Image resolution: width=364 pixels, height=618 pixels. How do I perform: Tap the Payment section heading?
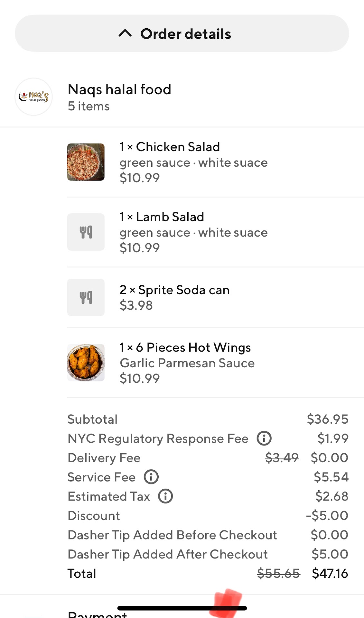tap(97, 615)
